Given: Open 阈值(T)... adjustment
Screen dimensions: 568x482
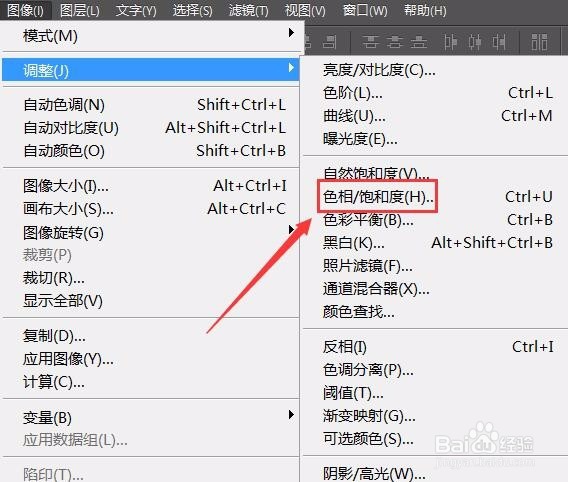Looking at the screenshot, I should [x=435, y=393].
